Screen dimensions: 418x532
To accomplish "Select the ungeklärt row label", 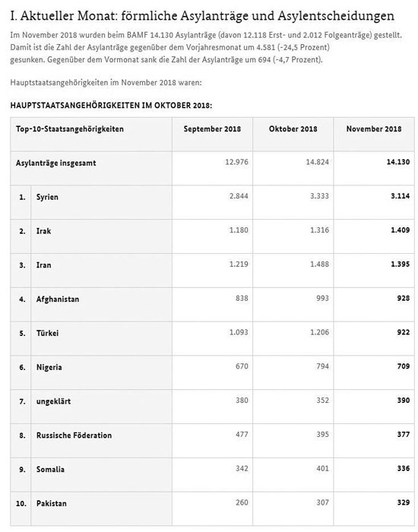I will click(54, 401).
